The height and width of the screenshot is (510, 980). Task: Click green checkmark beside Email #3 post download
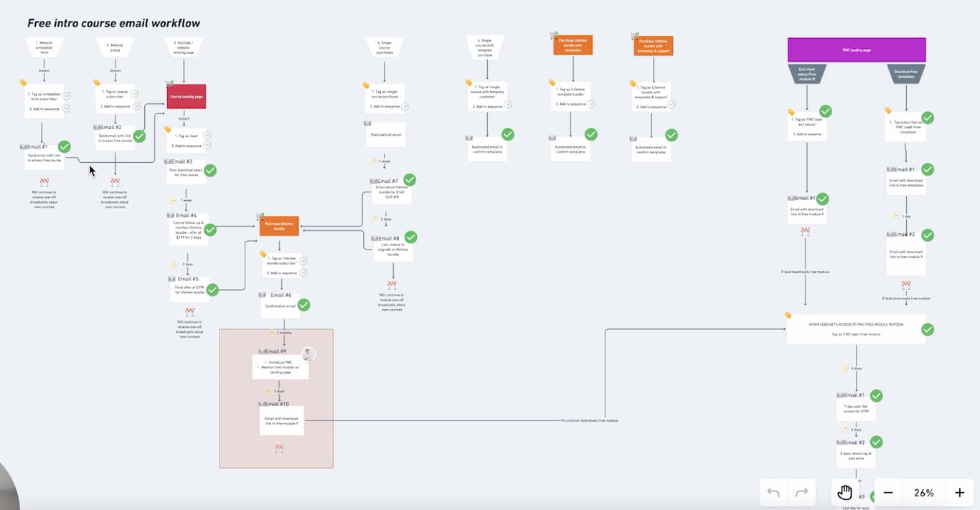coord(210,171)
